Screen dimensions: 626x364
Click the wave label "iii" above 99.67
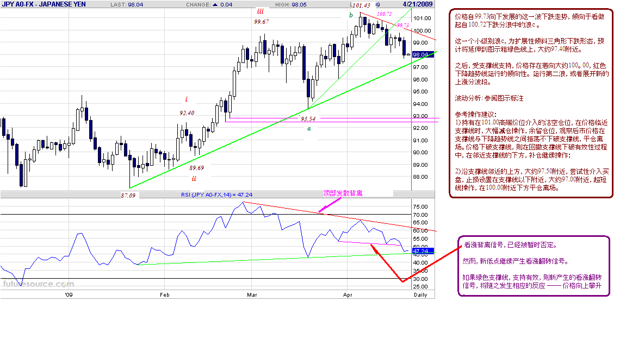click(261, 11)
